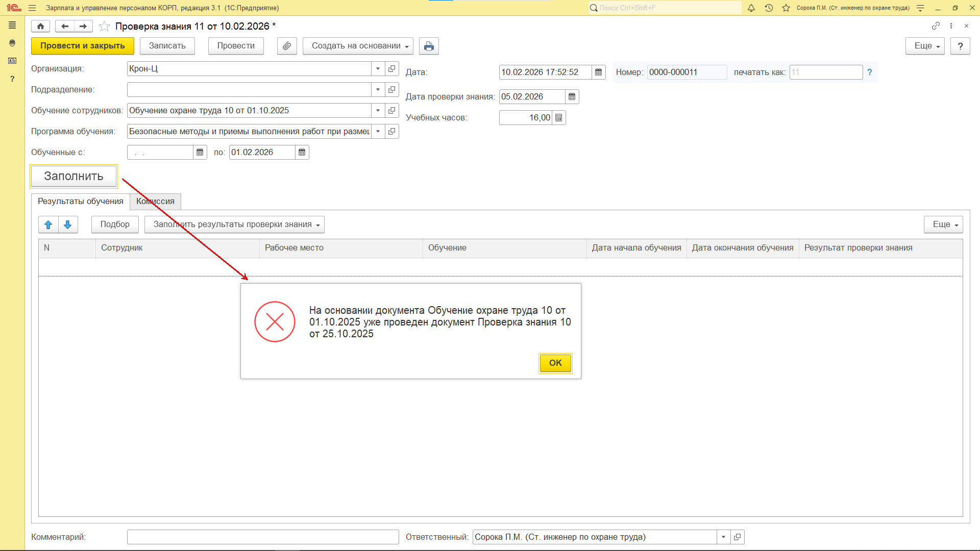This screenshot has height=551, width=980.
Task: Open calculator for Учебных часов field
Action: 559,118
